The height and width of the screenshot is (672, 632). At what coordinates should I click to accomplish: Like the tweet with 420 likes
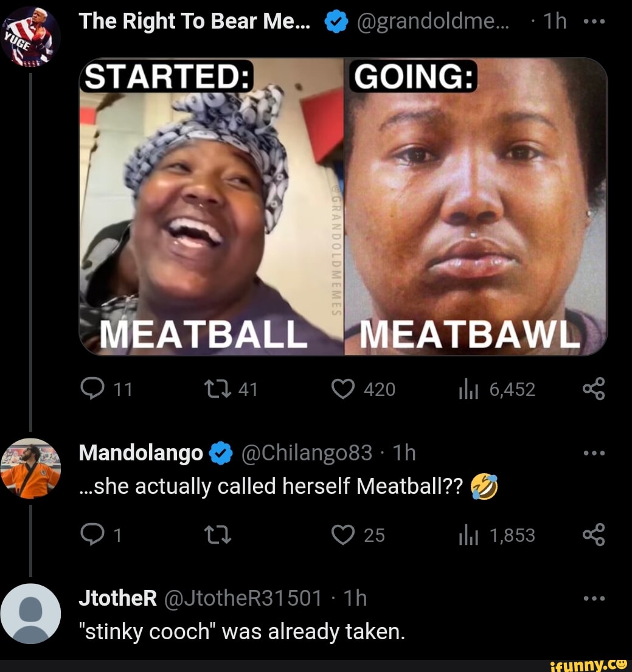(x=344, y=389)
